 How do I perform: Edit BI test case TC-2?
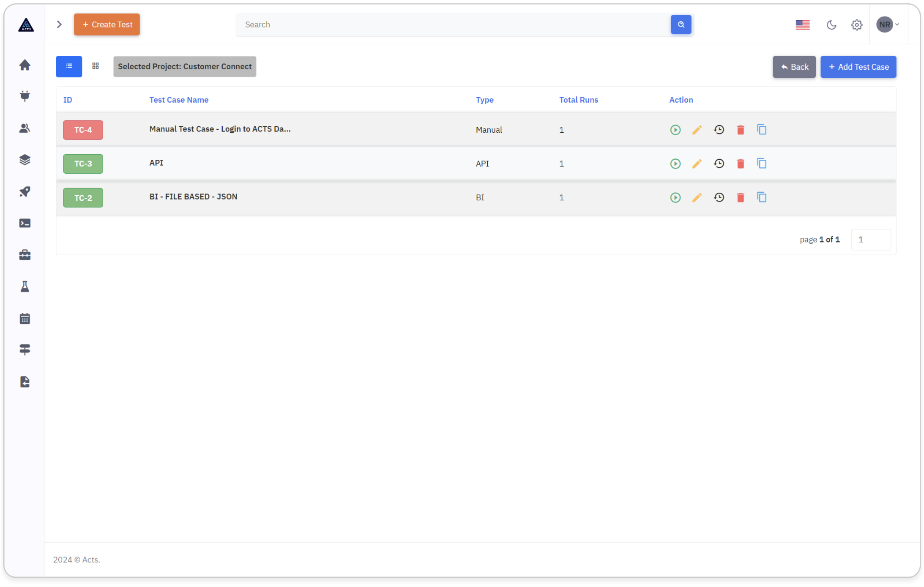(697, 197)
